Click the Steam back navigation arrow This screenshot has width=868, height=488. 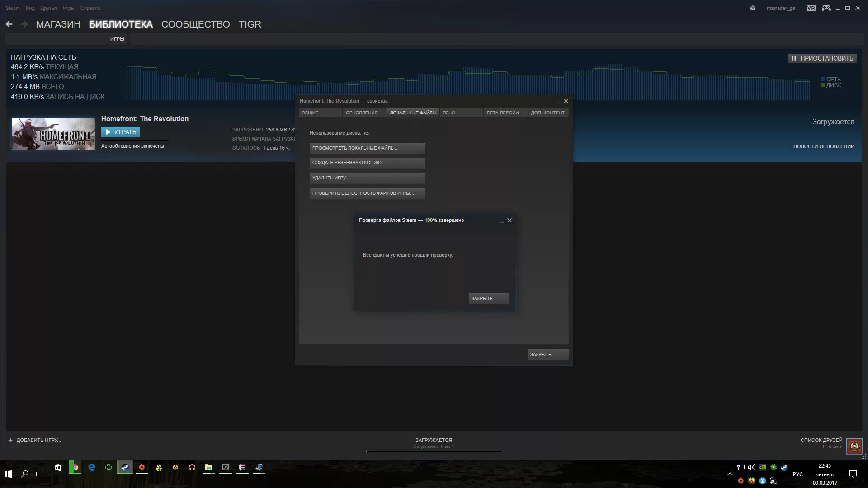coord(9,24)
